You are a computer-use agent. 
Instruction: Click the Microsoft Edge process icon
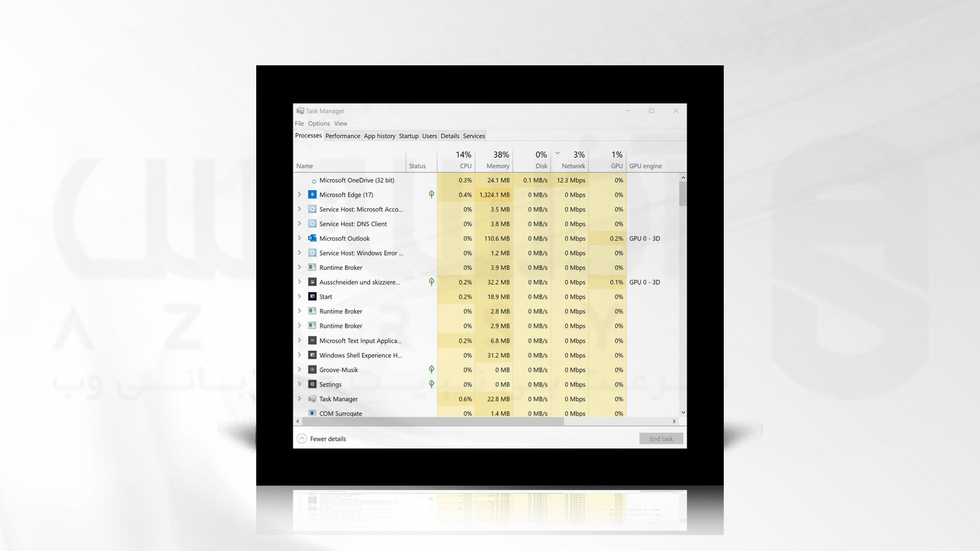coord(312,194)
